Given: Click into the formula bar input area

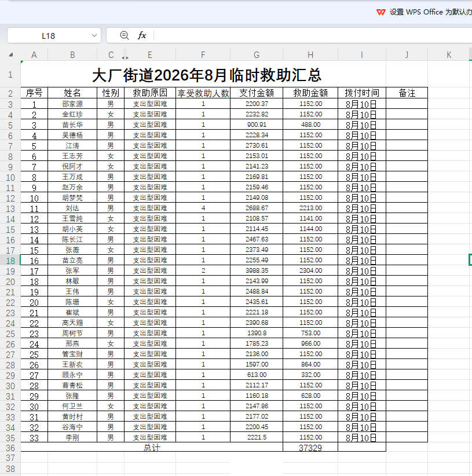Looking at the screenshot, I should pyautogui.click(x=313, y=35).
